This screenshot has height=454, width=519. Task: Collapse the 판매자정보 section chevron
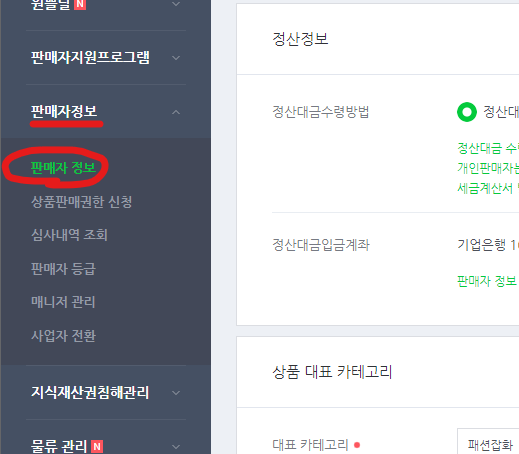click(176, 112)
